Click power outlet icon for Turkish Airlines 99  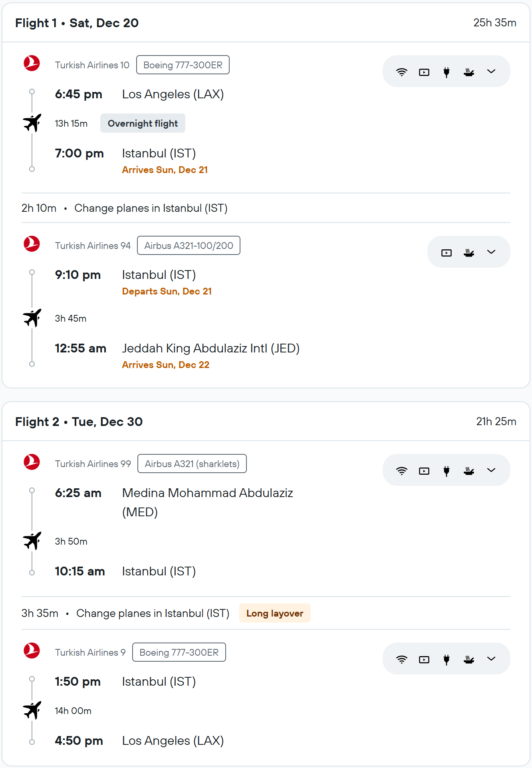coord(446,471)
